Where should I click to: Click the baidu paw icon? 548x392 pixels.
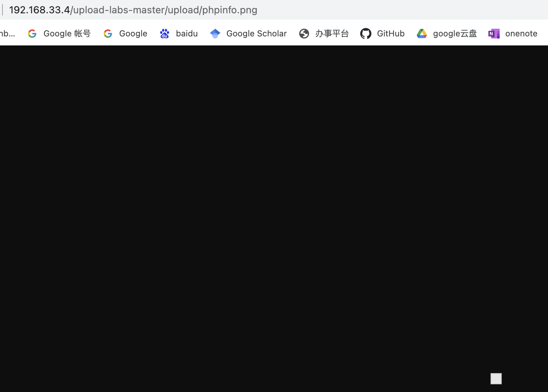(x=164, y=34)
